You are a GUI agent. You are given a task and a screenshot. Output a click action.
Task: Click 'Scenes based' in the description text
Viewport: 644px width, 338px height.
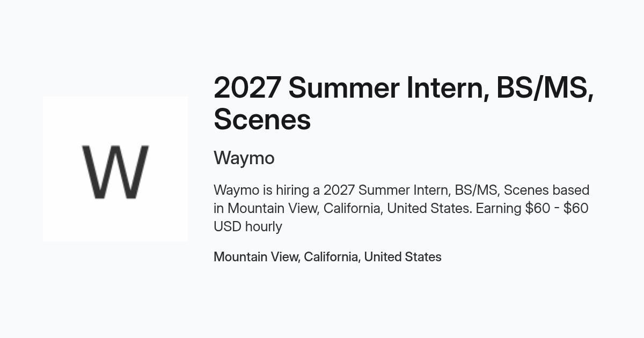point(546,190)
